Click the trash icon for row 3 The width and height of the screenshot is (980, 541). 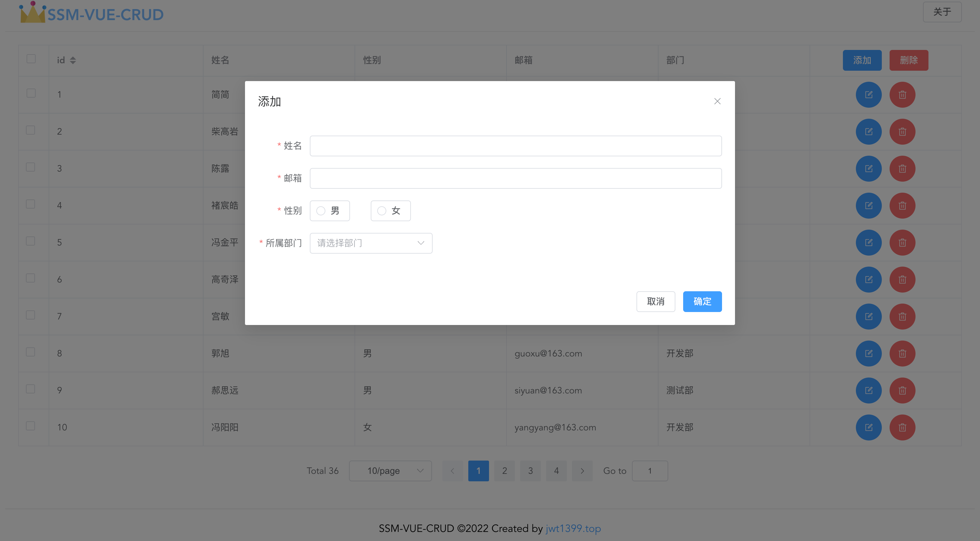[902, 169]
